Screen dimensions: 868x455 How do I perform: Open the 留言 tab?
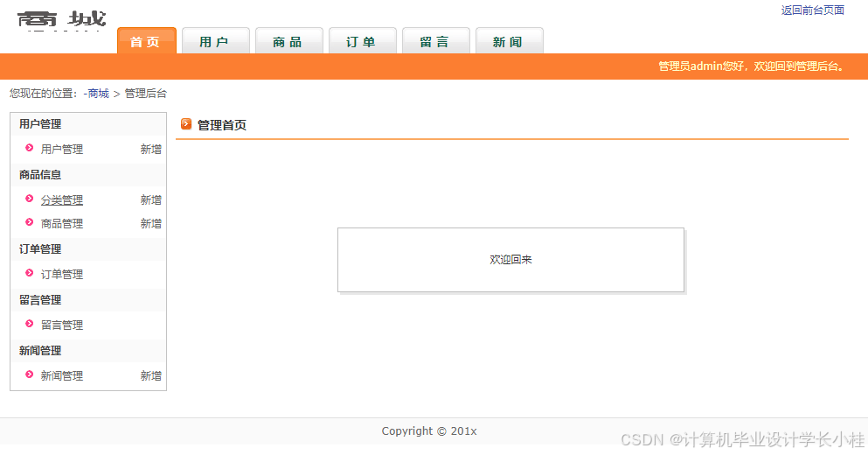pyautogui.click(x=435, y=41)
